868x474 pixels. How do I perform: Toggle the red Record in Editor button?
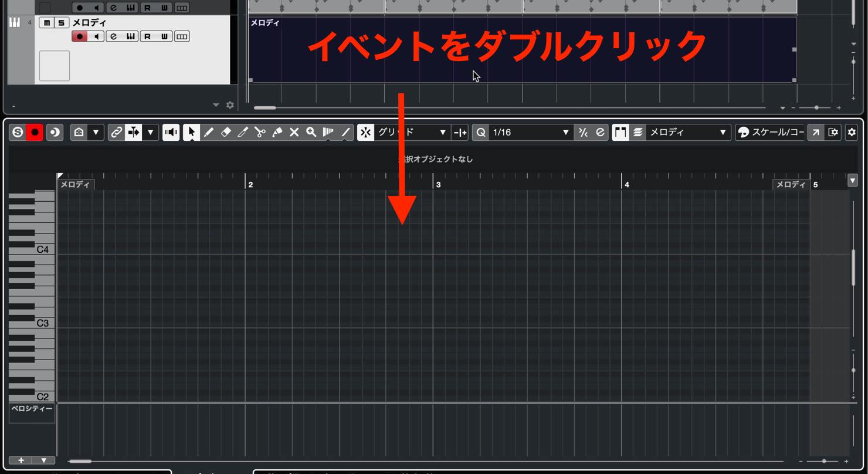35,133
